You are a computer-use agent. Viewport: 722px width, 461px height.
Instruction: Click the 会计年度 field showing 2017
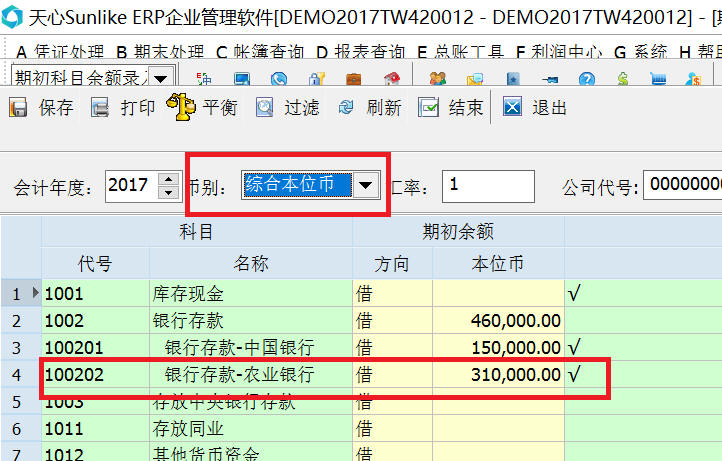pyautogui.click(x=132, y=186)
